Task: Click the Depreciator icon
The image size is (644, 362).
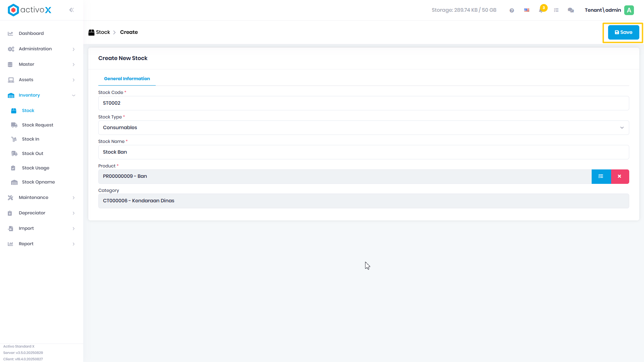Action: coord(10,213)
